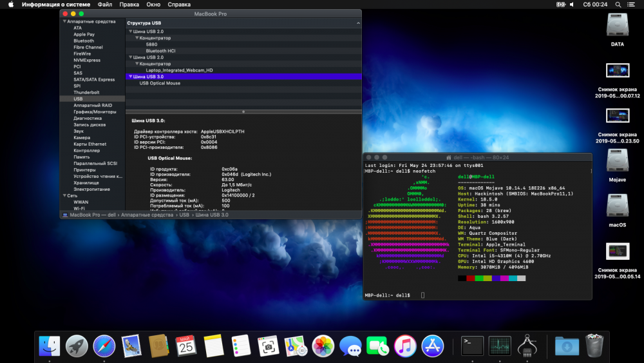Open the Файл menu

[x=104, y=5]
